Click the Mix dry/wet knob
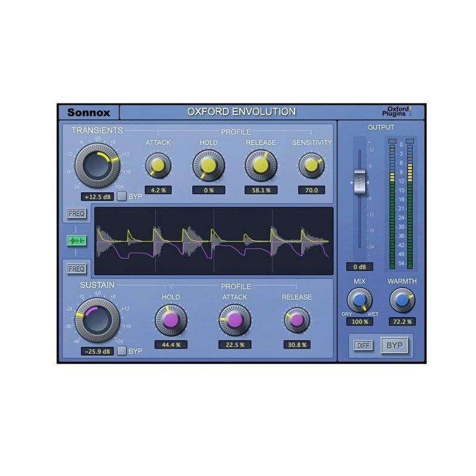The width and height of the screenshot is (476, 476). click(x=360, y=300)
